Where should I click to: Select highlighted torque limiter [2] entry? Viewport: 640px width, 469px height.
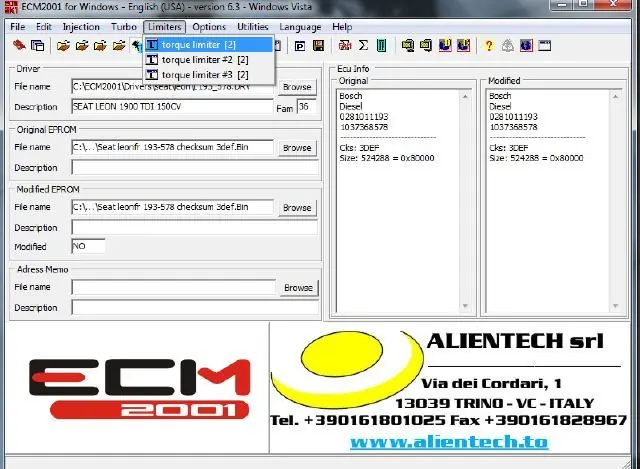coord(209,44)
